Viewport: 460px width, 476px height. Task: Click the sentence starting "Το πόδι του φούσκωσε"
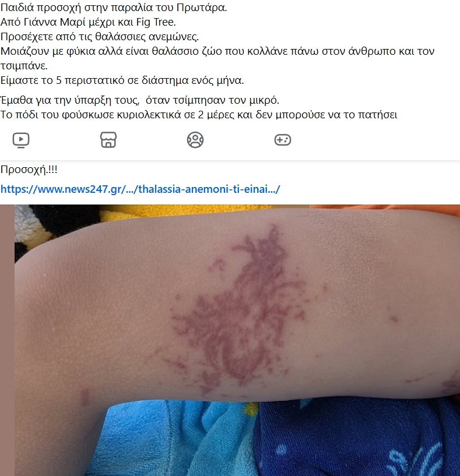click(199, 115)
